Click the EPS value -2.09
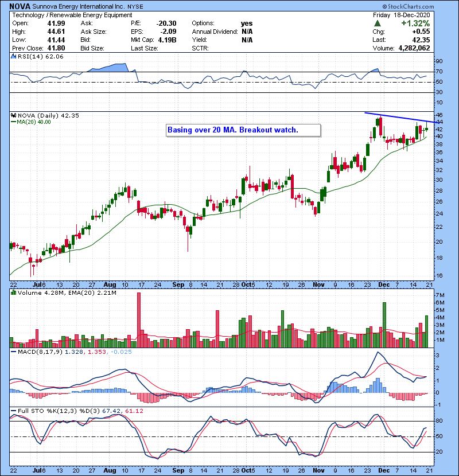 click(168, 32)
